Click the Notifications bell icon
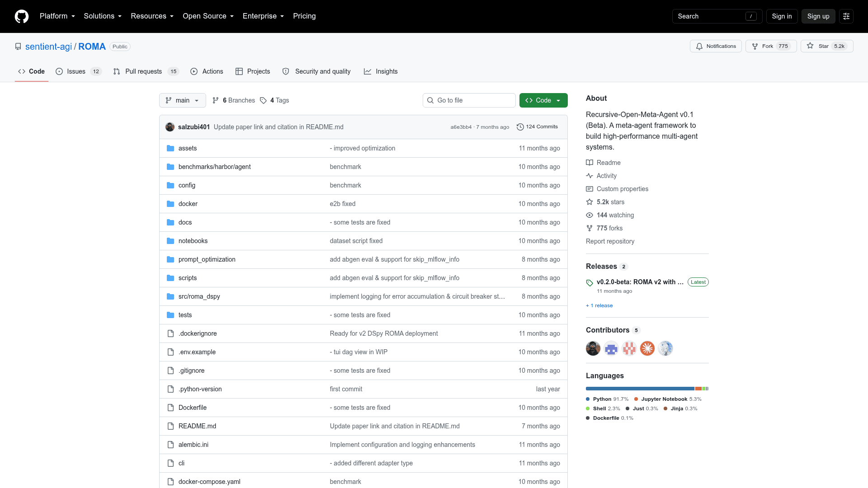Viewport: 868px width, 488px height. [699, 46]
